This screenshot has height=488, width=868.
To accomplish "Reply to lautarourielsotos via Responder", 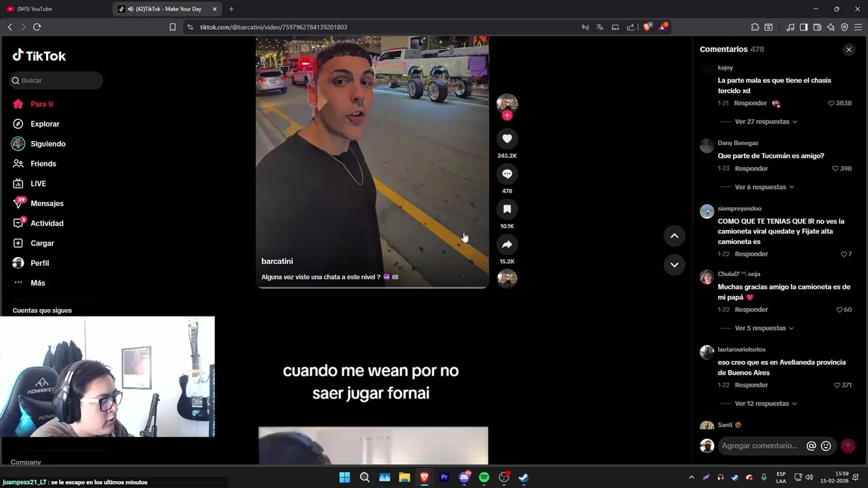I will (x=751, y=385).
